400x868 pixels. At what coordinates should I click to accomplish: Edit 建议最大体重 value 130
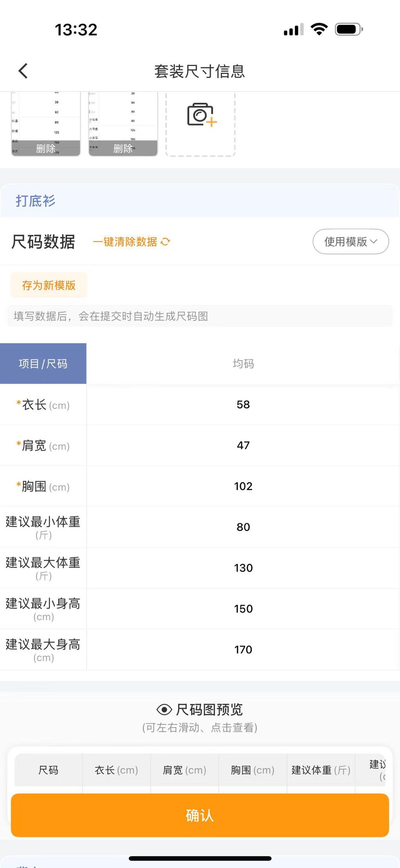[x=243, y=568]
